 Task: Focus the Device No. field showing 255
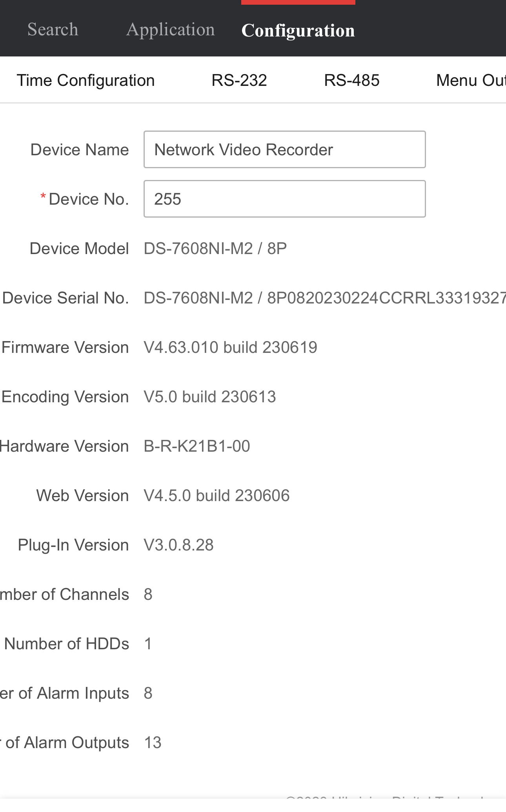(284, 199)
